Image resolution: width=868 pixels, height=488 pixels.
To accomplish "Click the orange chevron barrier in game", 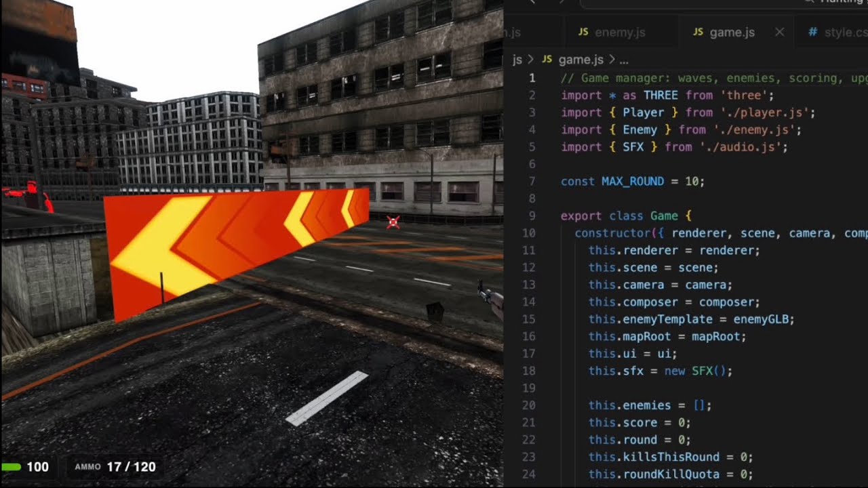I will click(236, 249).
